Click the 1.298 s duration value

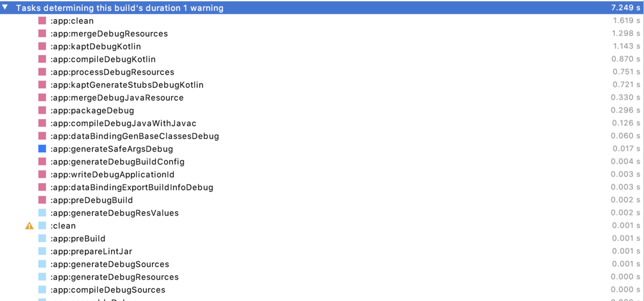pos(626,34)
